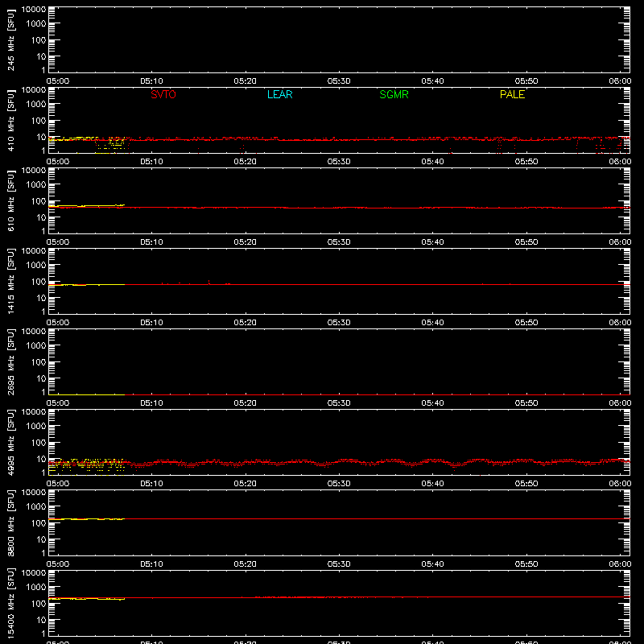This screenshot has height=644, width=644.
Task: Select the '2695 MHz [SFU]' axis title
Action: [11, 361]
